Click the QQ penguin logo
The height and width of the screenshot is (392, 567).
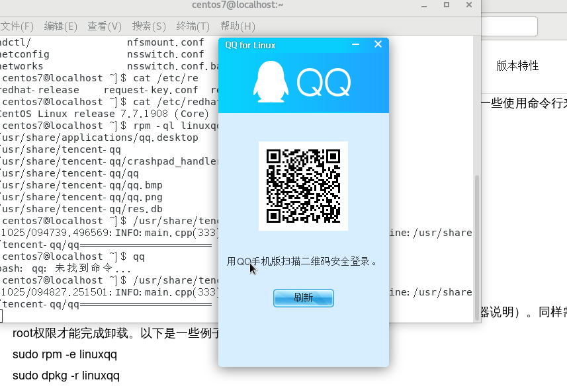[271, 82]
